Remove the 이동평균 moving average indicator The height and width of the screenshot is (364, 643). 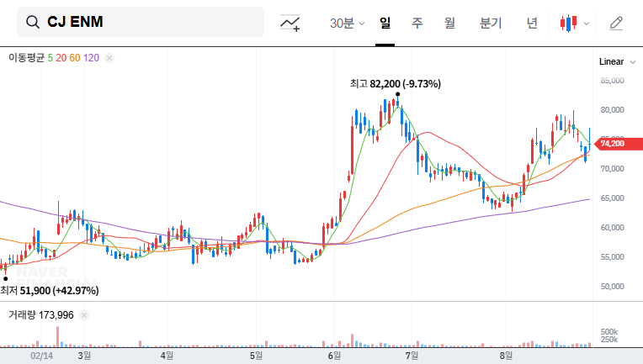(109, 58)
